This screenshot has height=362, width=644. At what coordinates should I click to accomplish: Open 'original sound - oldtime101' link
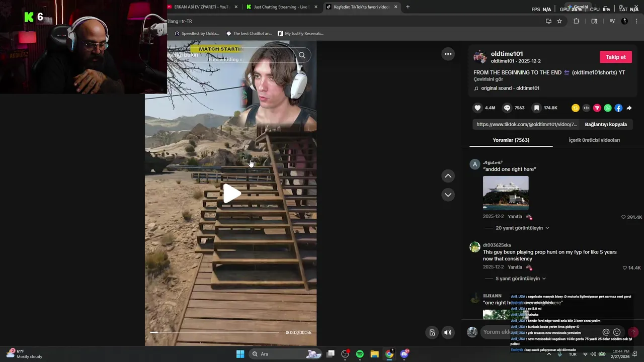510,88
